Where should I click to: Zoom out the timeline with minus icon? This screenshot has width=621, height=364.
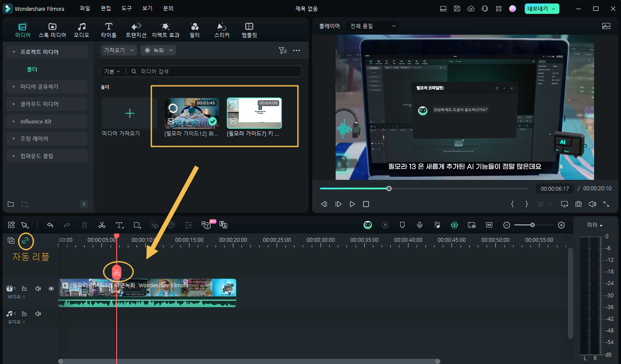click(507, 225)
